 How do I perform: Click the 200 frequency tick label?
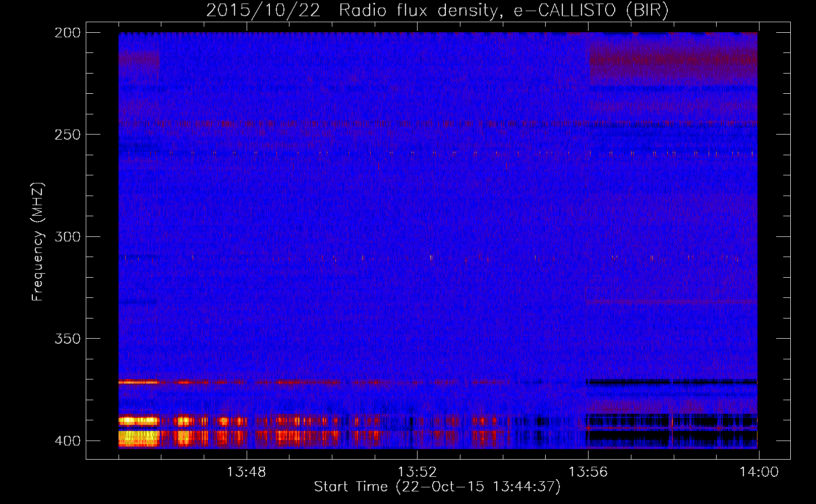point(68,33)
